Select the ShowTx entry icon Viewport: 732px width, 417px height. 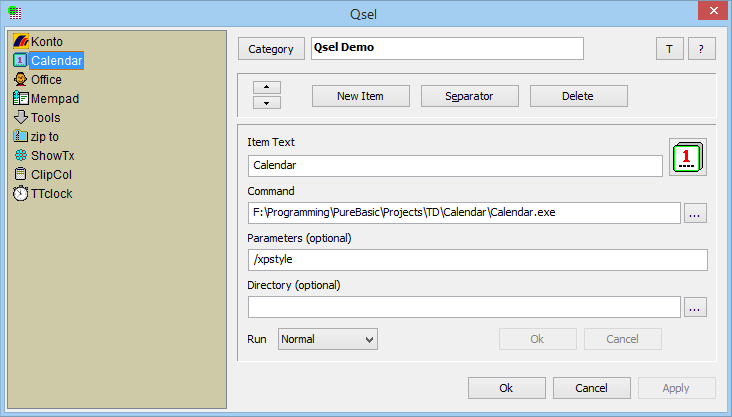click(20, 156)
